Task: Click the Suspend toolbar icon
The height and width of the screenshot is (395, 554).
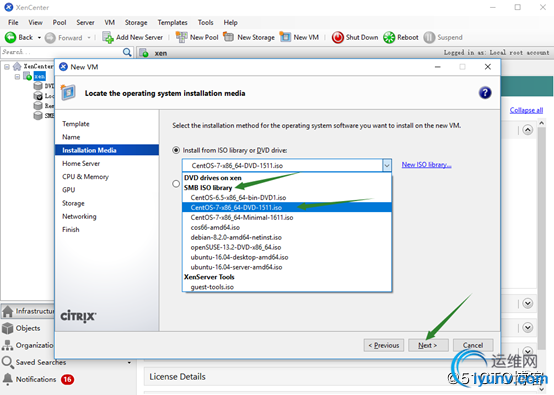Action: (429, 37)
